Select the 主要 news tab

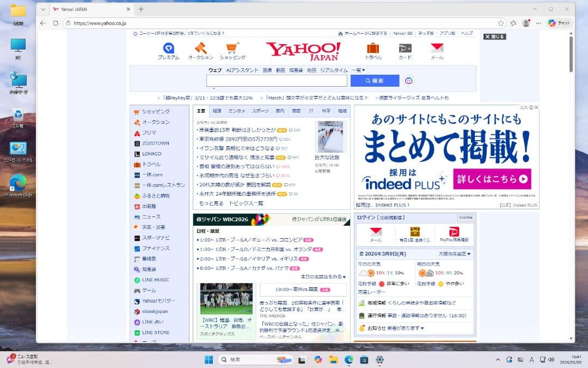pyautogui.click(x=201, y=111)
